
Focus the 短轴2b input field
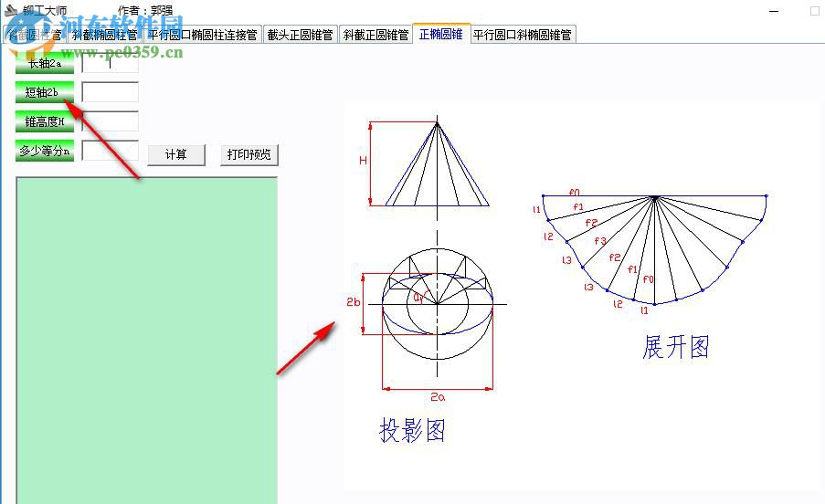111,92
